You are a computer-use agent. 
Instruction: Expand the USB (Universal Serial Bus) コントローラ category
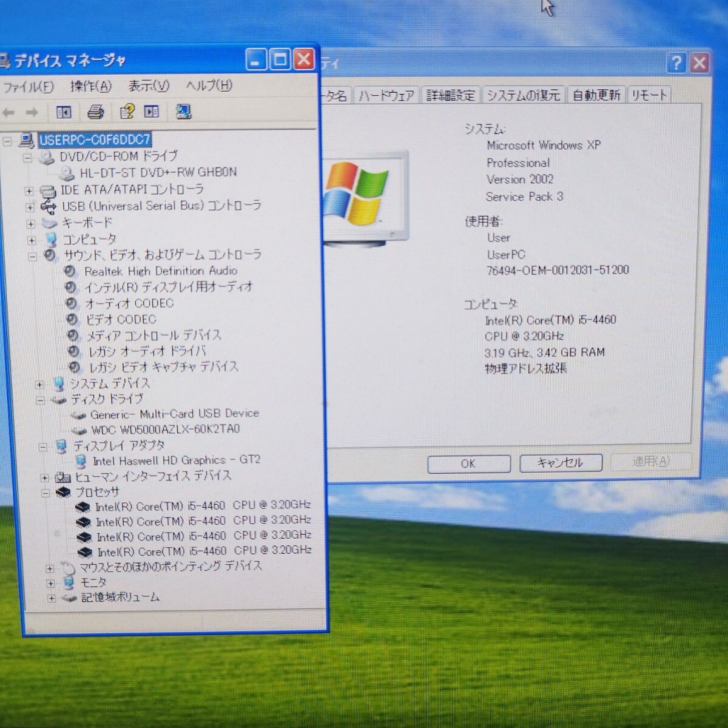(29, 207)
